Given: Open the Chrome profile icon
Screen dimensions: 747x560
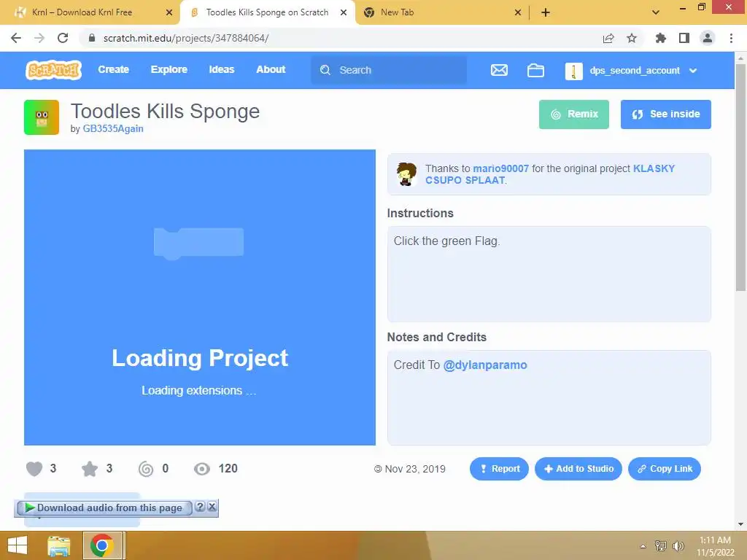Looking at the screenshot, I should [x=708, y=38].
